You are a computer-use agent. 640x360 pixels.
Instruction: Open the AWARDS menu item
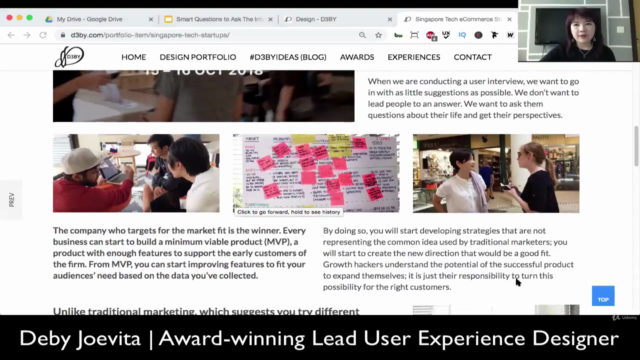pyautogui.click(x=357, y=57)
